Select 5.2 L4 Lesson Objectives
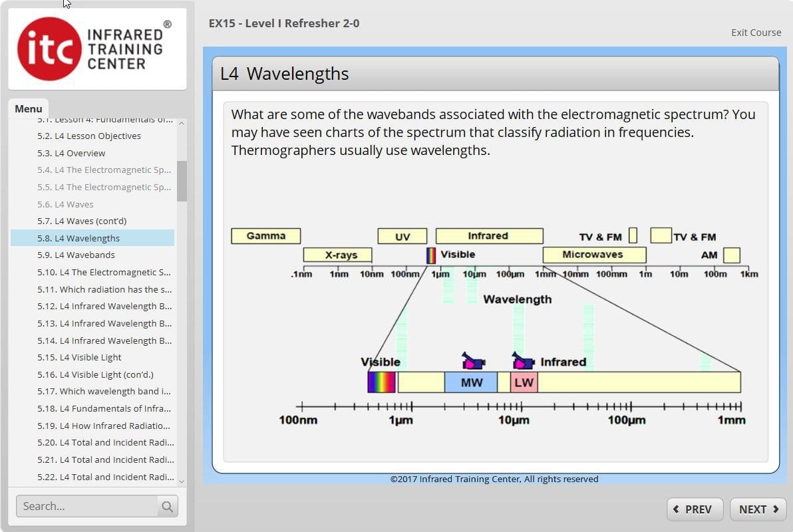Image resolution: width=793 pixels, height=532 pixels. click(89, 136)
